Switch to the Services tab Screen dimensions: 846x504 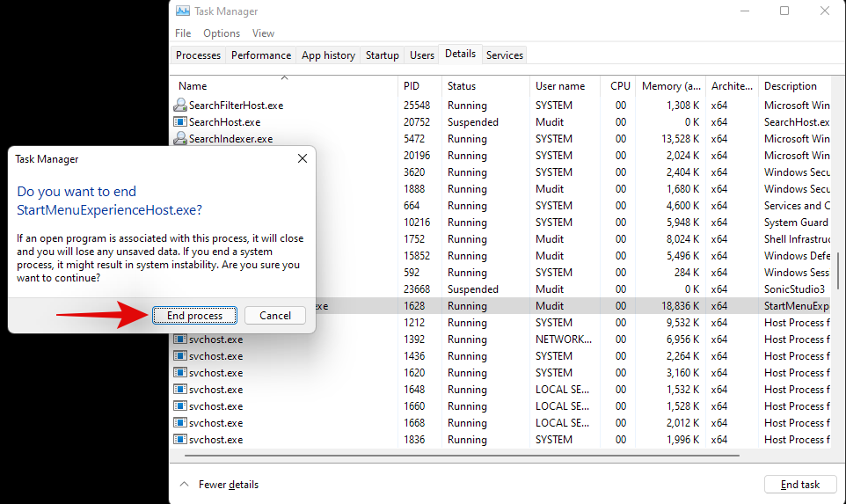tap(505, 55)
